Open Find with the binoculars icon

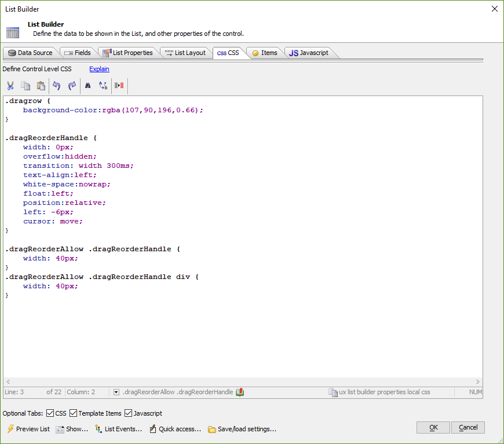coord(87,86)
